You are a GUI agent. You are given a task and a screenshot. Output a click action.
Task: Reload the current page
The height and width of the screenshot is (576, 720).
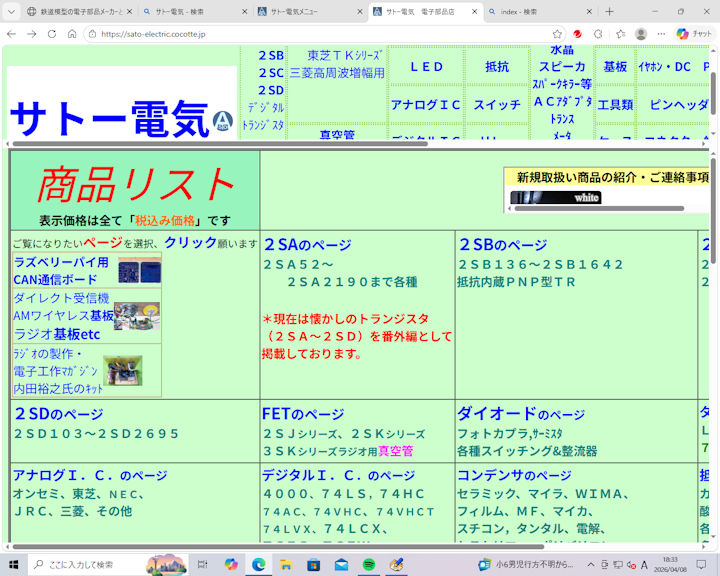pos(52,34)
